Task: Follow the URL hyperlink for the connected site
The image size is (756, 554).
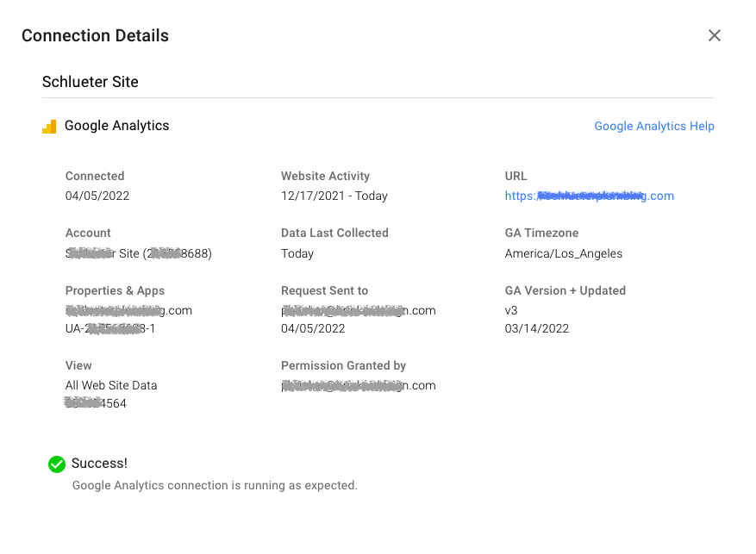Action: (x=590, y=196)
